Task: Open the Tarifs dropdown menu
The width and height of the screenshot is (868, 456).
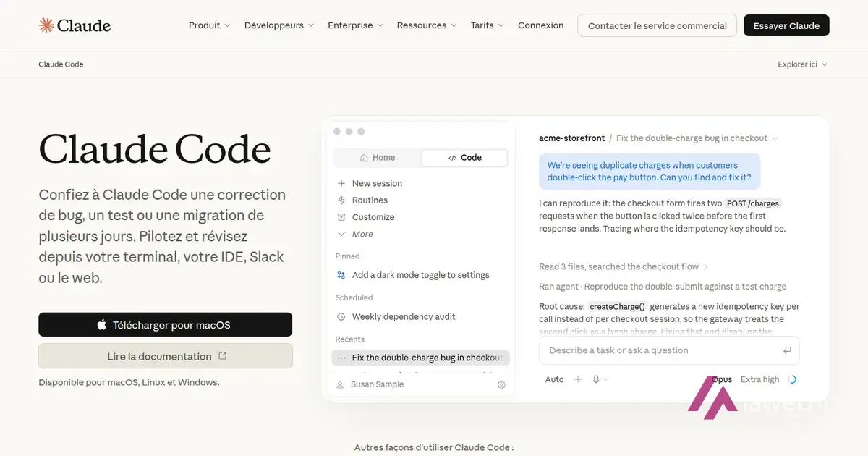Action: tap(488, 25)
